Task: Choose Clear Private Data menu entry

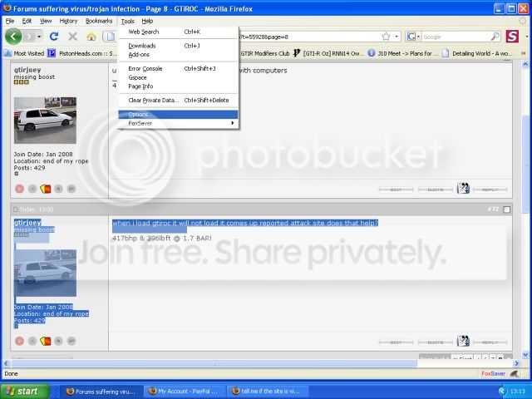Action: (x=179, y=100)
